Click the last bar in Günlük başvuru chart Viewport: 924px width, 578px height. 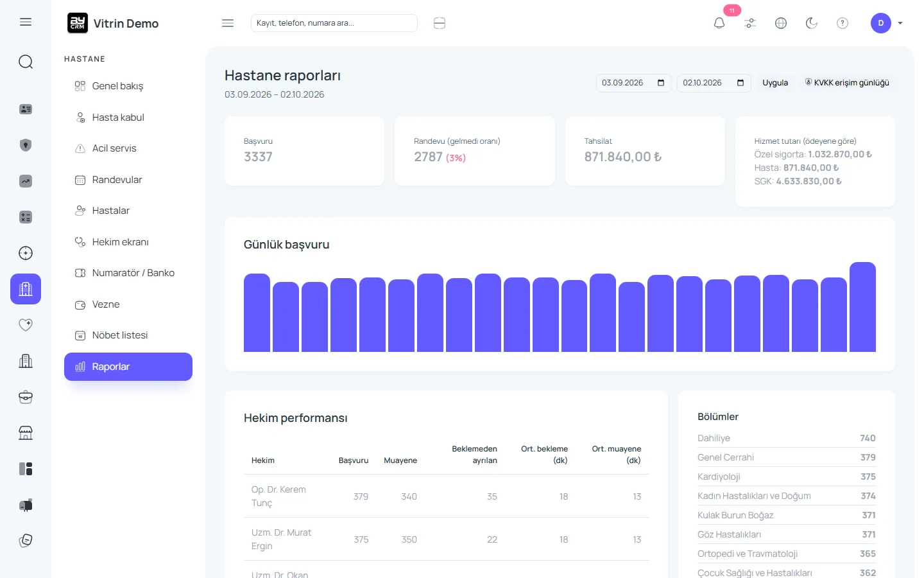pyautogui.click(x=862, y=307)
